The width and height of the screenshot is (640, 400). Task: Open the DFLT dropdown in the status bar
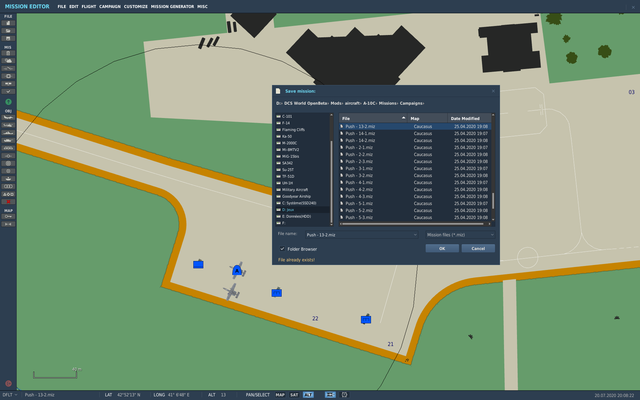point(10,395)
